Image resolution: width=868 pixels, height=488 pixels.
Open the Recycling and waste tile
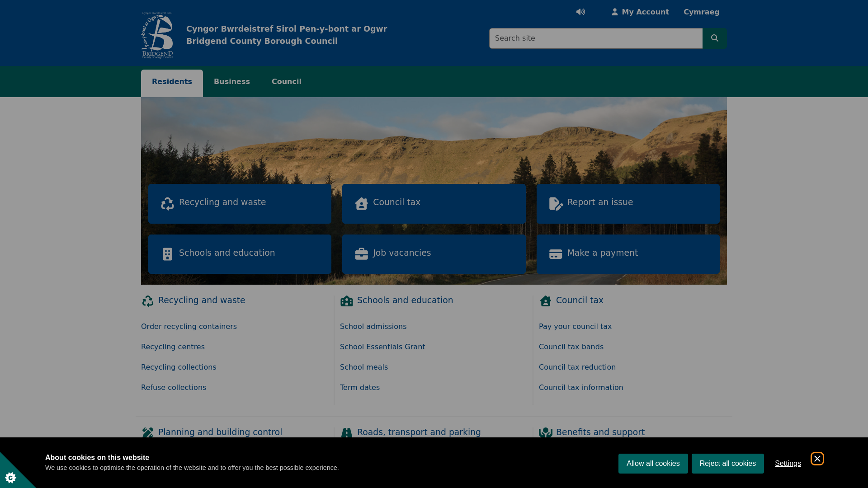click(x=240, y=204)
